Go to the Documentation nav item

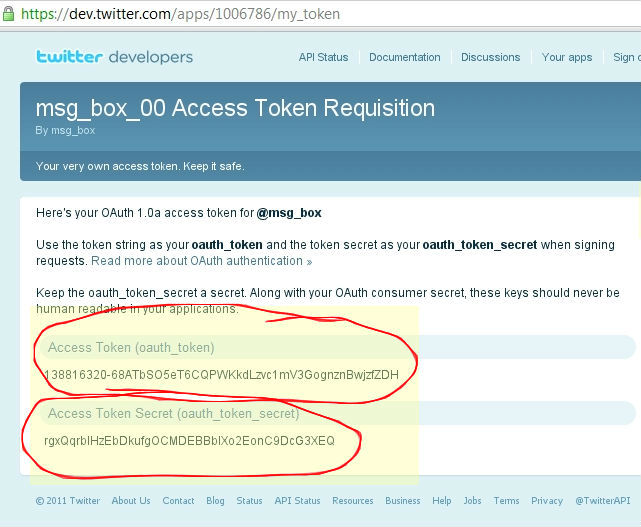(405, 57)
